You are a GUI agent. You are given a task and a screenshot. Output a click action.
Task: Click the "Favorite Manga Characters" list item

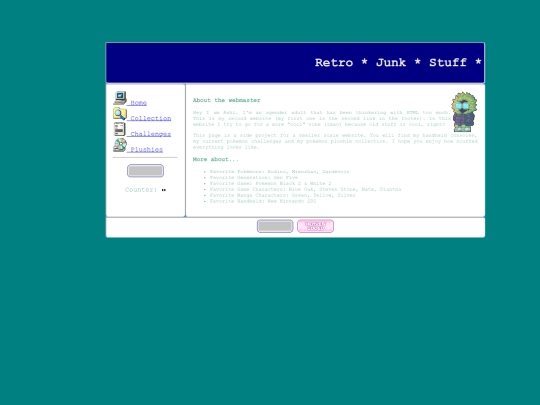tap(282, 195)
